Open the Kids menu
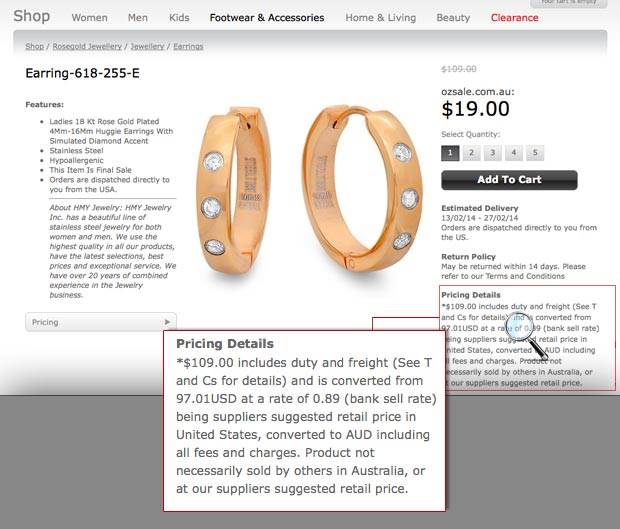 pos(179,18)
